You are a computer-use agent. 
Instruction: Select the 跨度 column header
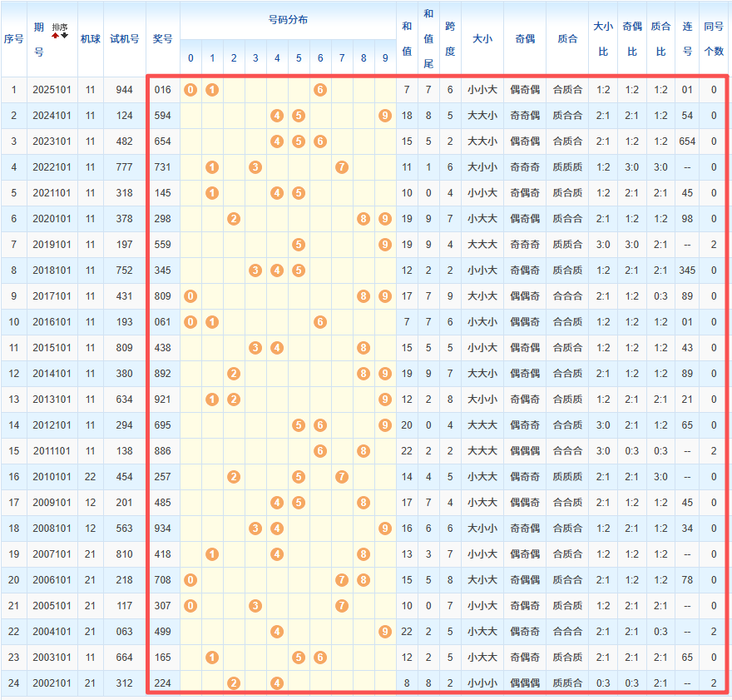click(450, 38)
